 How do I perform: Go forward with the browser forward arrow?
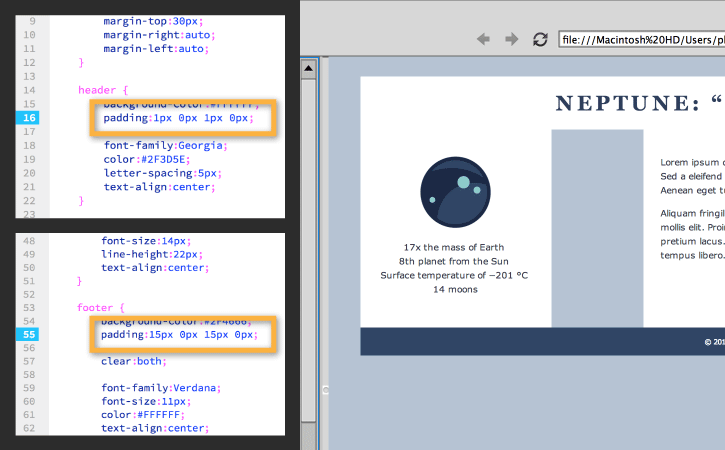pos(511,39)
